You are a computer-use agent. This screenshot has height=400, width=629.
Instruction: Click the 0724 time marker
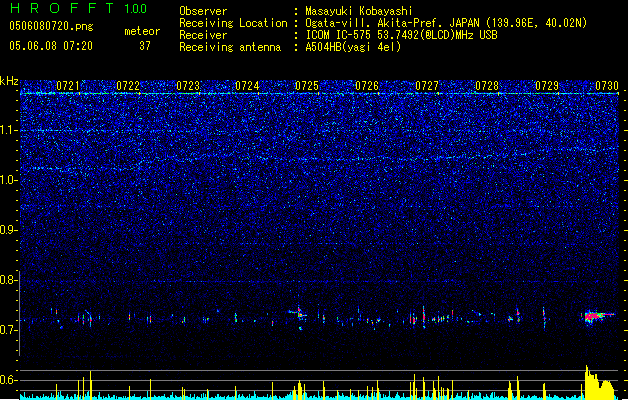pos(248,86)
